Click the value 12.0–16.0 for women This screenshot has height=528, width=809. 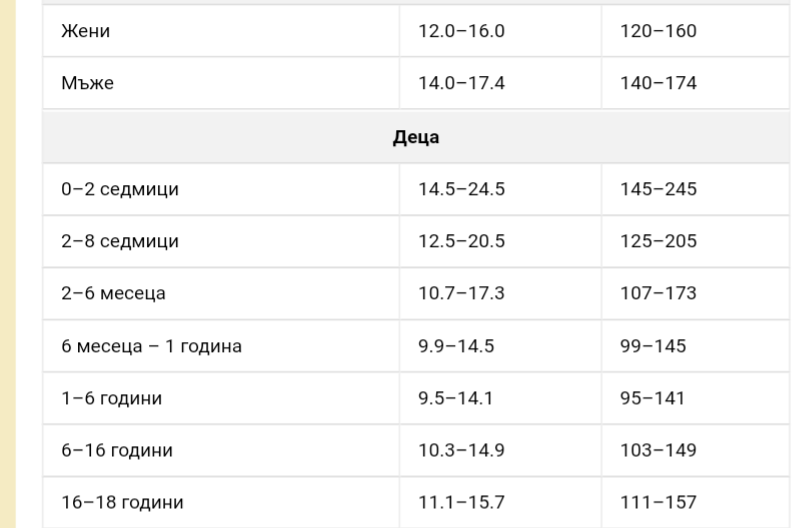pyautogui.click(x=461, y=31)
